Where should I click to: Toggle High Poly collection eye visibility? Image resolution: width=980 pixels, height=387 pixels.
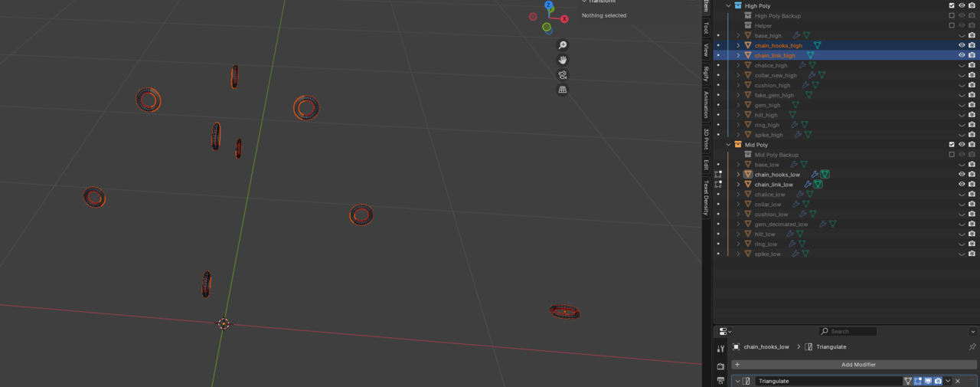click(x=962, y=5)
